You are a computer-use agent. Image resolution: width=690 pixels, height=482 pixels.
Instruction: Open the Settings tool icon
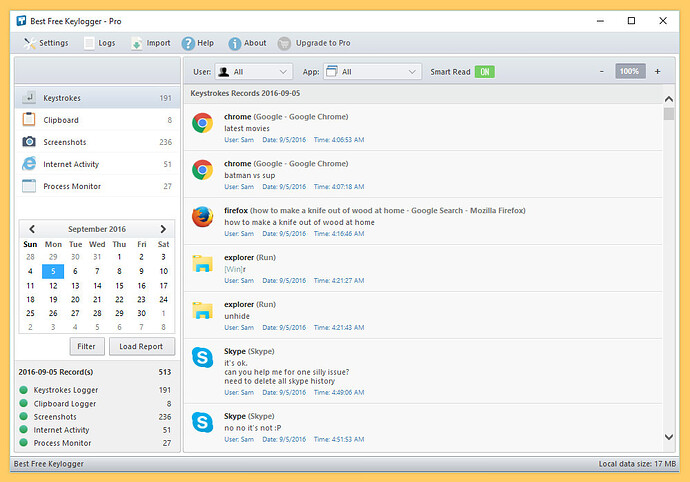[27, 43]
